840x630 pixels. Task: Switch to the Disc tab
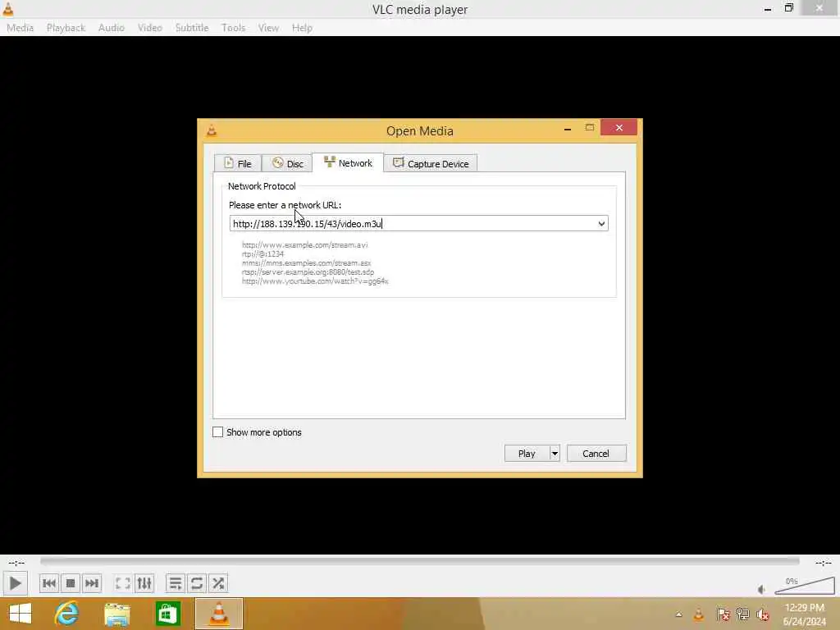coord(287,163)
